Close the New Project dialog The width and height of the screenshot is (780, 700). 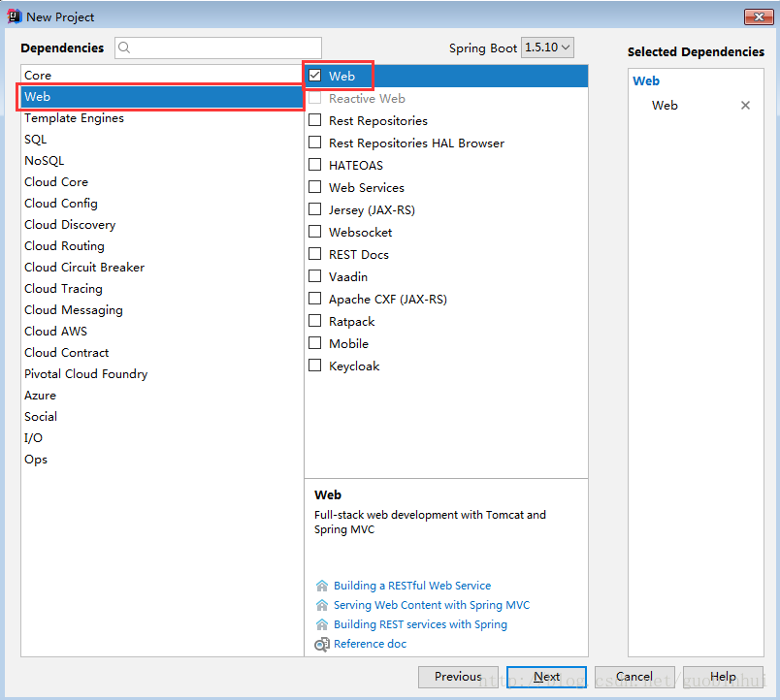[759, 16]
